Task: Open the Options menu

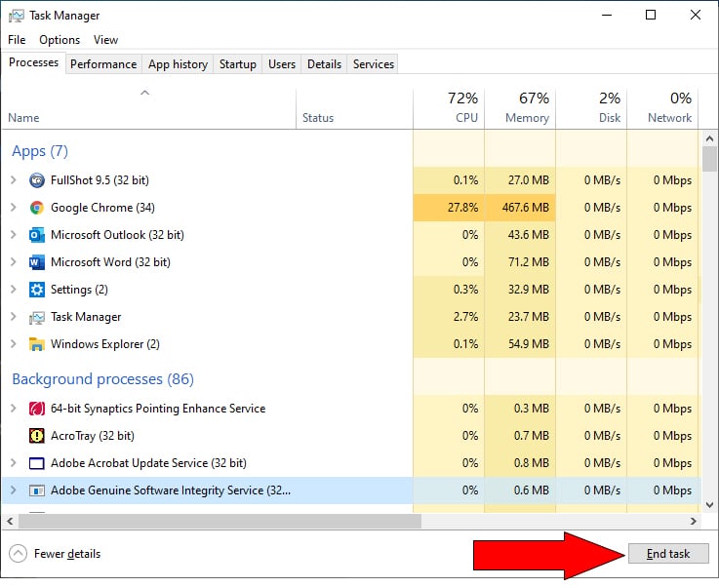Action: point(60,40)
